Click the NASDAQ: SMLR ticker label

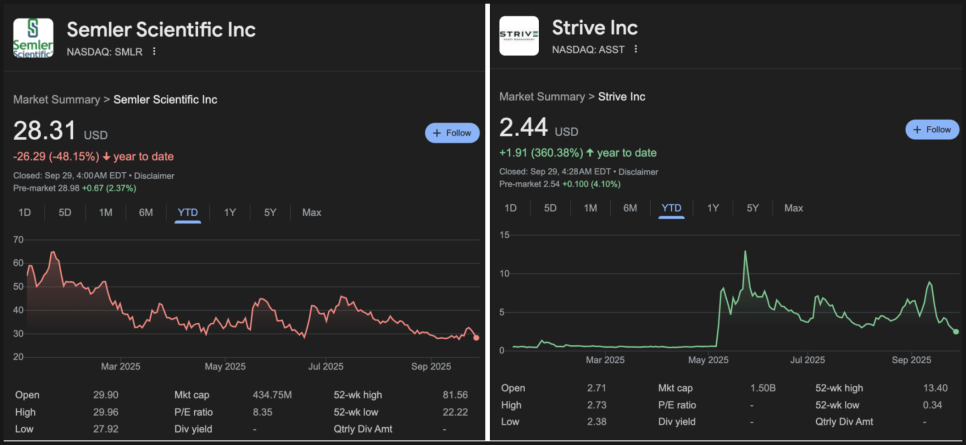pos(105,52)
